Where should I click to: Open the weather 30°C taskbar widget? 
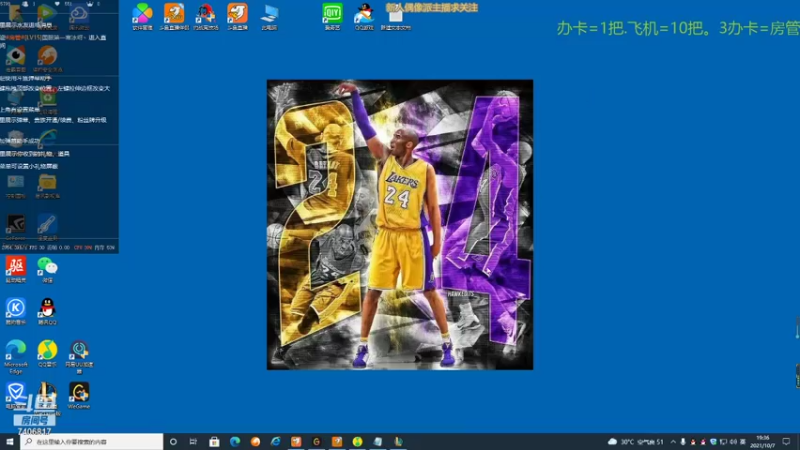click(x=636, y=442)
